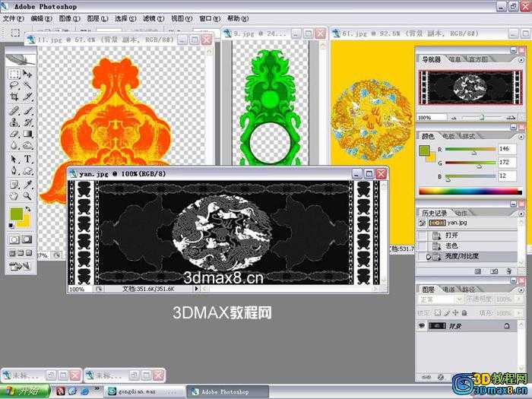Set history brush source beside 去色 state

[422, 245]
